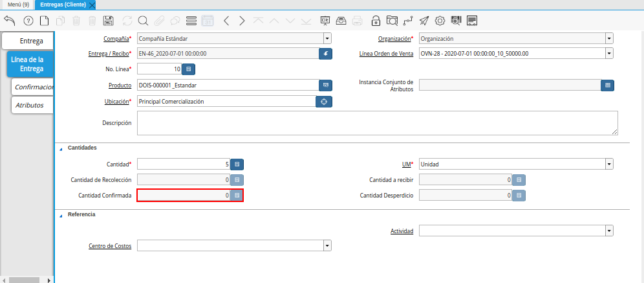Click the tab panel scrollbar left arrow
644x283 pixels.
click(x=3, y=280)
